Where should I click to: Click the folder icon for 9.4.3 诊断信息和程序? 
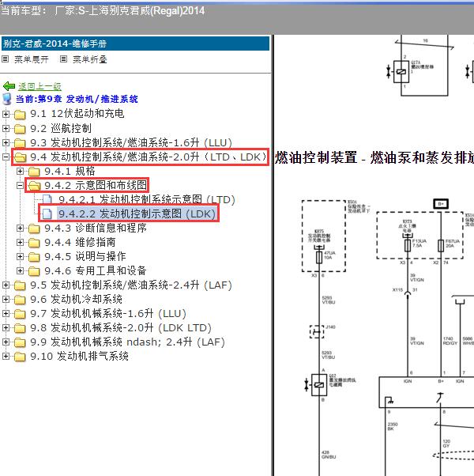click(34, 229)
